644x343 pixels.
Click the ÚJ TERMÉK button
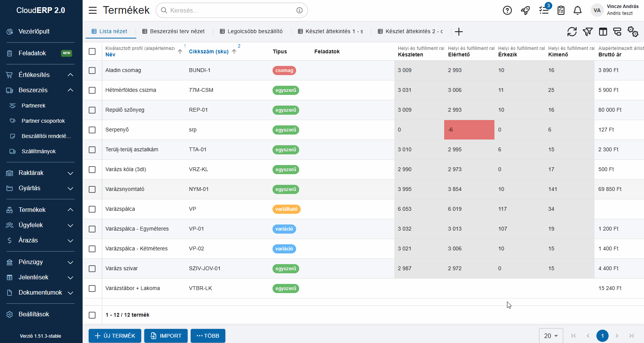coord(115,336)
